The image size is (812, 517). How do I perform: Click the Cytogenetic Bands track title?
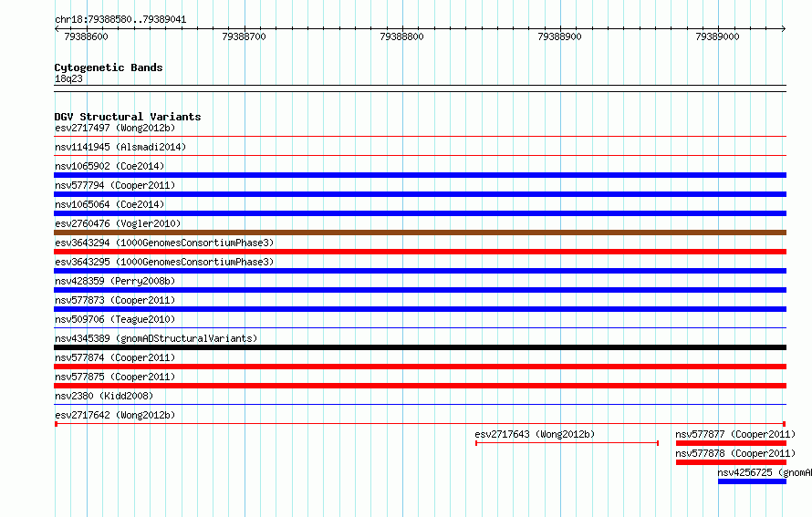click(109, 67)
